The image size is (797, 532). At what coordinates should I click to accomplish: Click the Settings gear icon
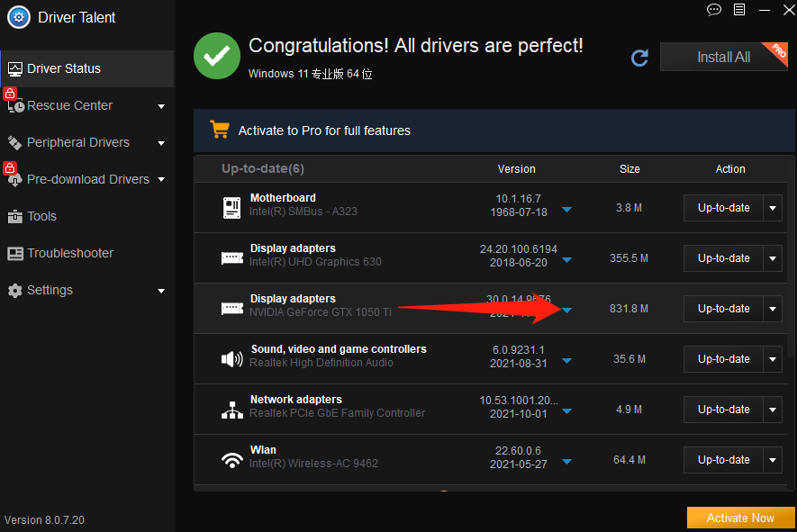coord(15,290)
